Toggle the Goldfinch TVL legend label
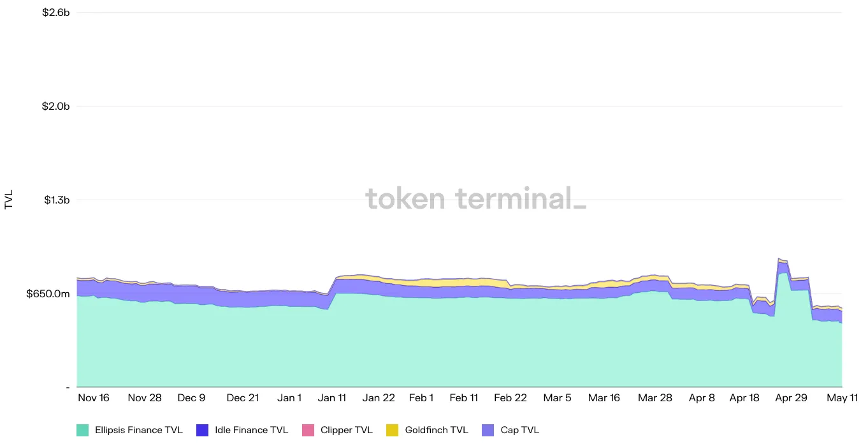Viewport: 868px width, 444px height. (x=437, y=431)
